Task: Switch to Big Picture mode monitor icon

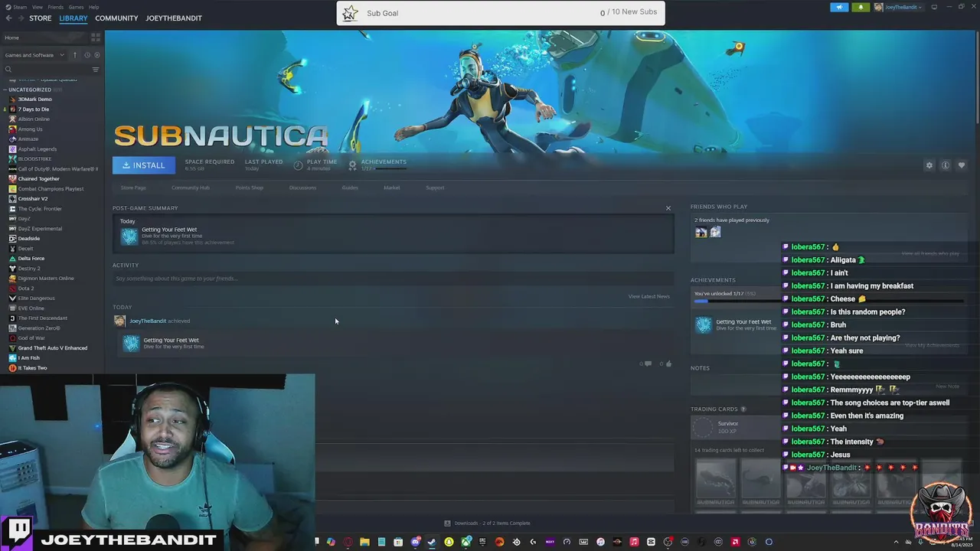Action: click(934, 7)
